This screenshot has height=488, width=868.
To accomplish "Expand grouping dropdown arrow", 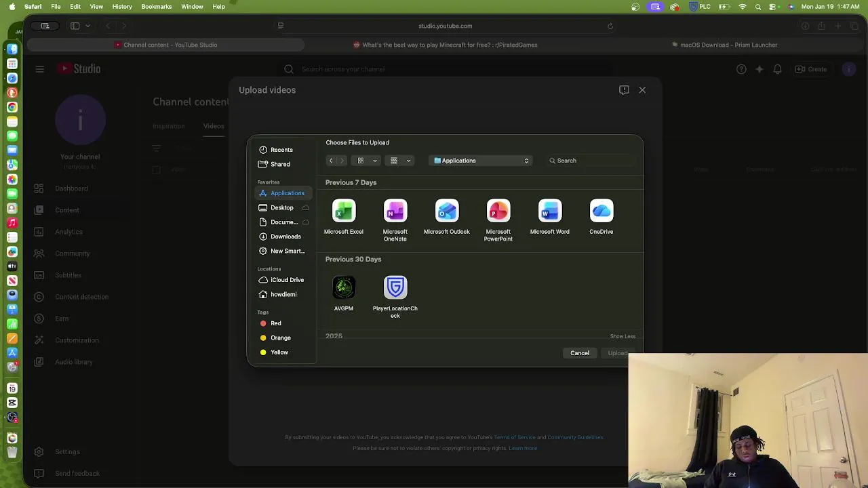I will [408, 161].
